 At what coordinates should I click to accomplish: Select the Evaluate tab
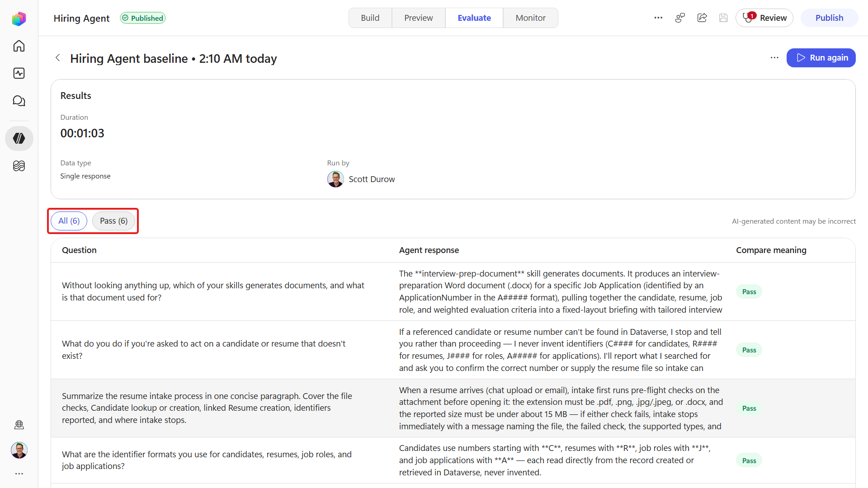474,18
